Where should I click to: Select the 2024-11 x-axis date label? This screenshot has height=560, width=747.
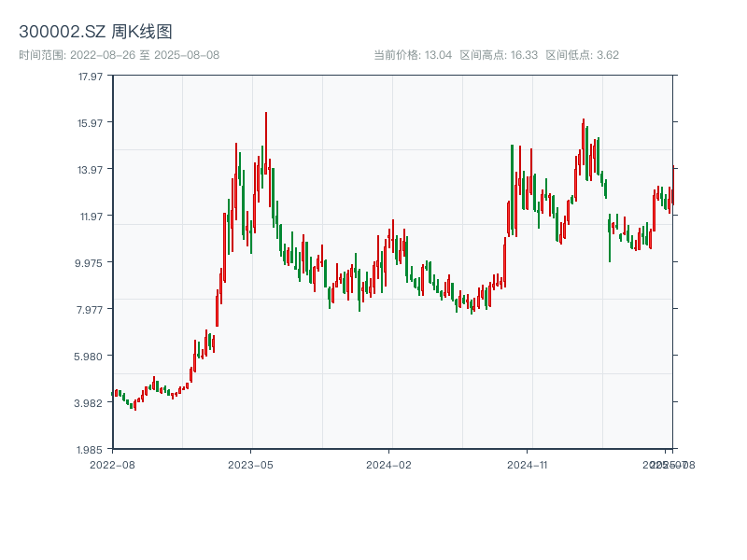tap(528, 464)
